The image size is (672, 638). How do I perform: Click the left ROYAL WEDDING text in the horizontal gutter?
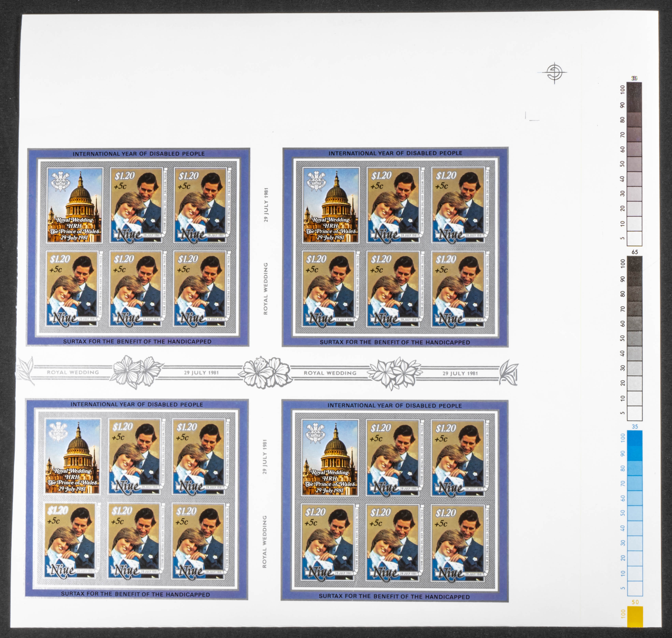tap(73, 372)
